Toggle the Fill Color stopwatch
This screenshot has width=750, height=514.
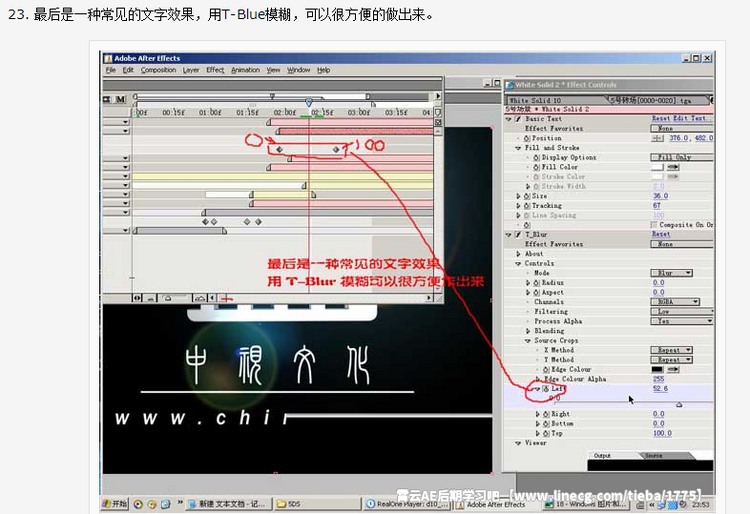click(536, 167)
